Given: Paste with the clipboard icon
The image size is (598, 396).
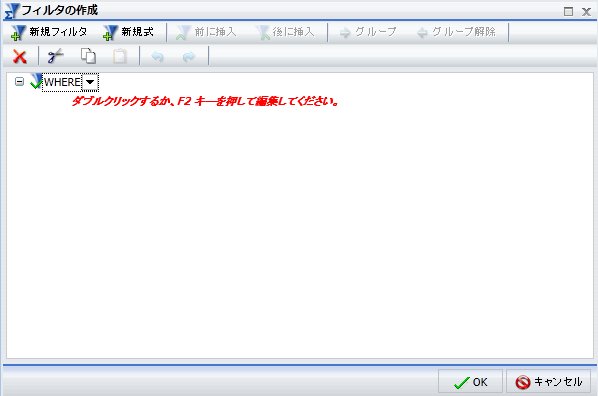Looking at the screenshot, I should [120, 56].
